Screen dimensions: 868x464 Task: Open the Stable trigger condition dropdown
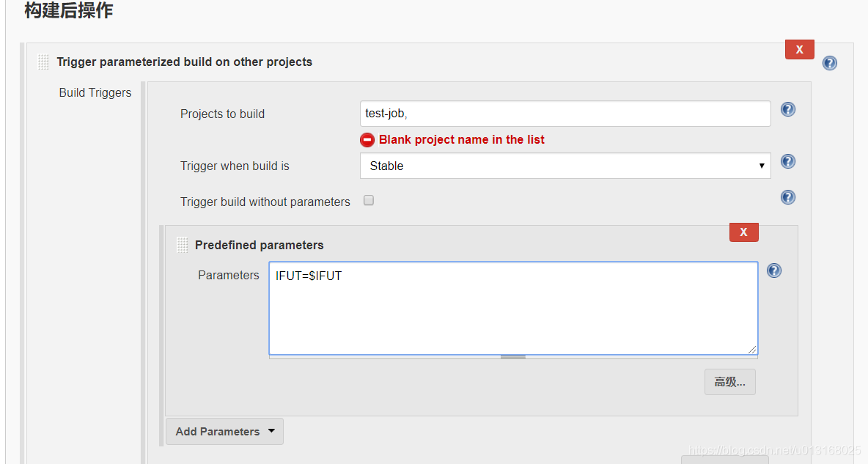coord(565,166)
